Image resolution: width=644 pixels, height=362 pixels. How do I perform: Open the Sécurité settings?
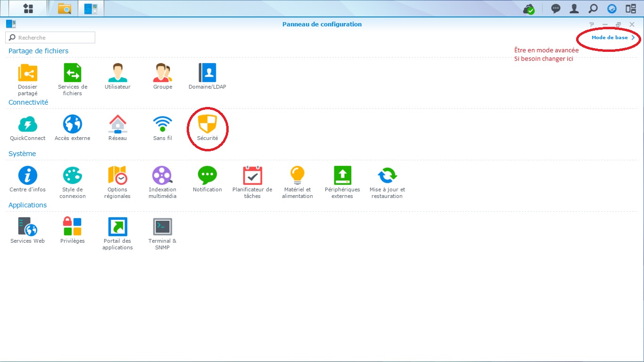pos(207,128)
